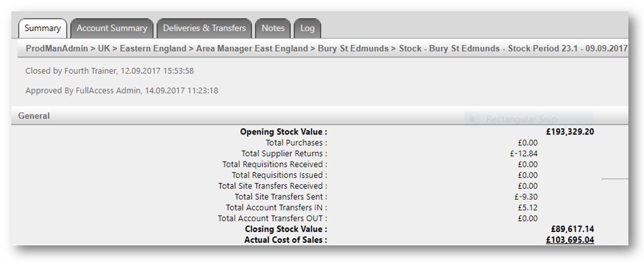Click the Closing Stock Value figure
This screenshot has width=644, height=262.
[x=573, y=229]
